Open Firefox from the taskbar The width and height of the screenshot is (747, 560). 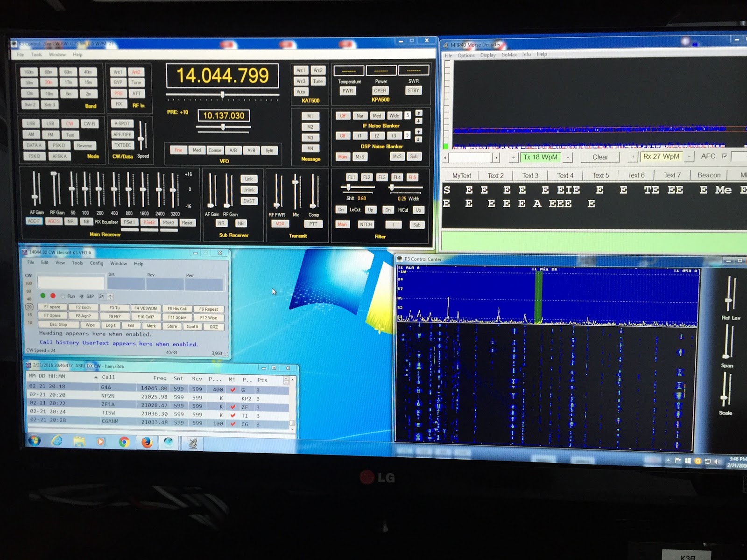(x=147, y=442)
